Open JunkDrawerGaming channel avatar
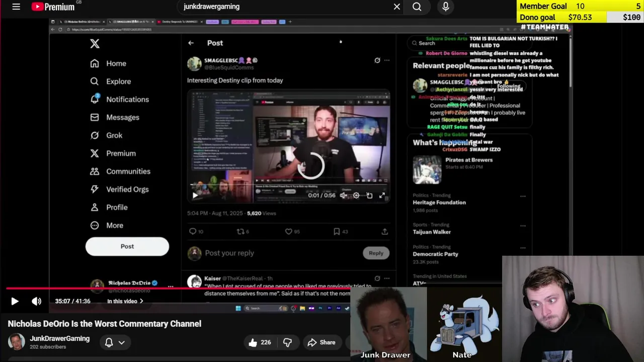 point(16,342)
